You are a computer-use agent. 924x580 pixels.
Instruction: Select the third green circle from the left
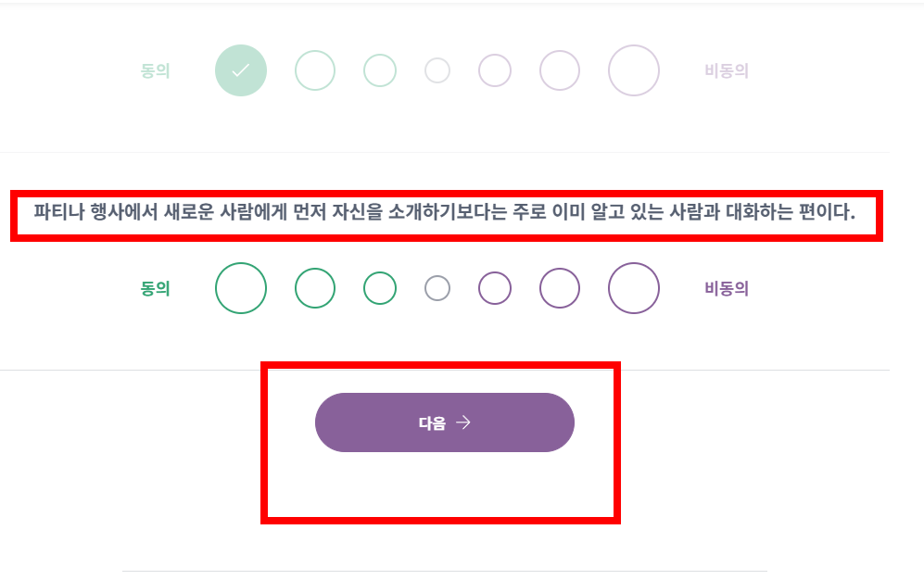click(x=379, y=287)
